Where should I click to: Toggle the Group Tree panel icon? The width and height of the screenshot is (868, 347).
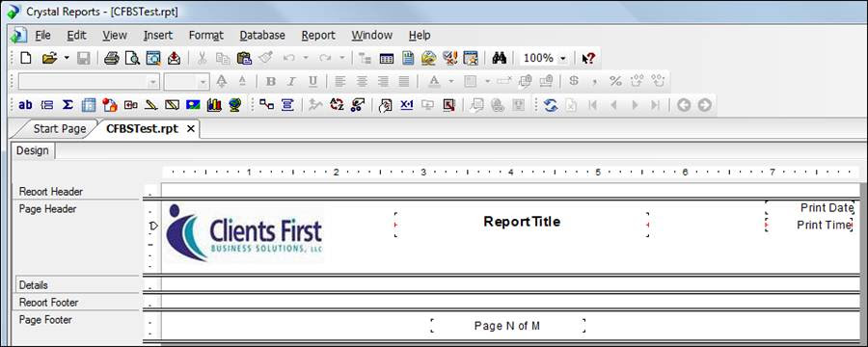pyautogui.click(x=365, y=58)
